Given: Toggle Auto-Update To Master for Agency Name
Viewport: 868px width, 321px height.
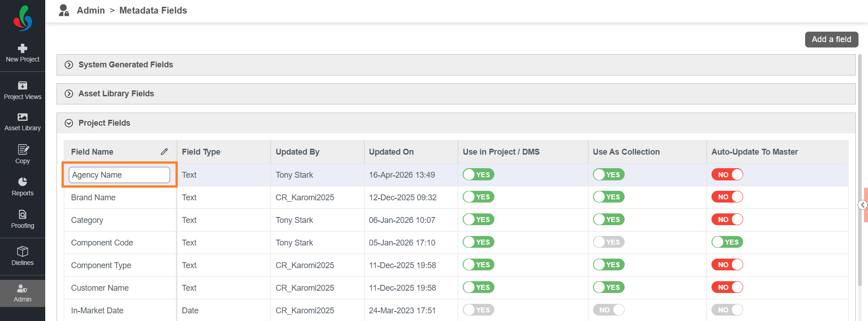Looking at the screenshot, I should [727, 175].
